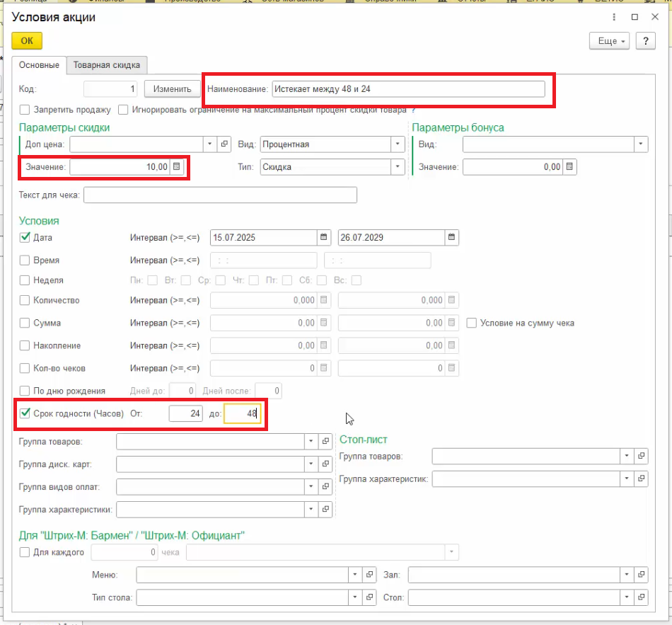Open the Еще menu
Screen dimensions: 672x625
(x=608, y=41)
